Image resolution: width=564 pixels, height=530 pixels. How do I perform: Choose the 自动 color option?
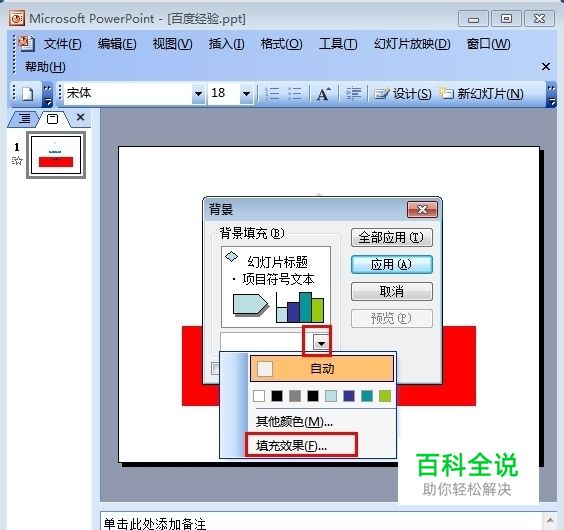(322, 368)
